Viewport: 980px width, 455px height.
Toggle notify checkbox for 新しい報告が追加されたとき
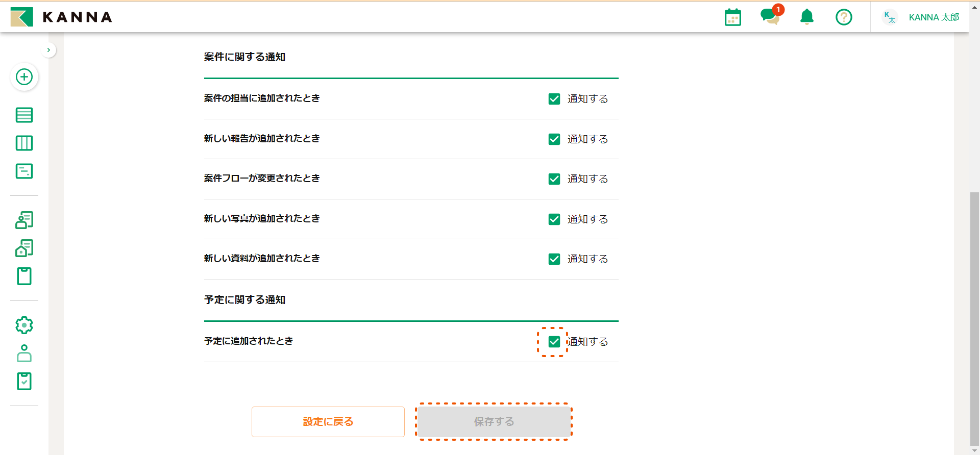554,139
